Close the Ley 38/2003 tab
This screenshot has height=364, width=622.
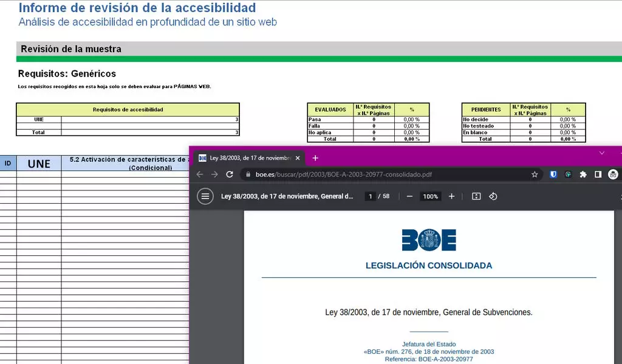pos(298,158)
